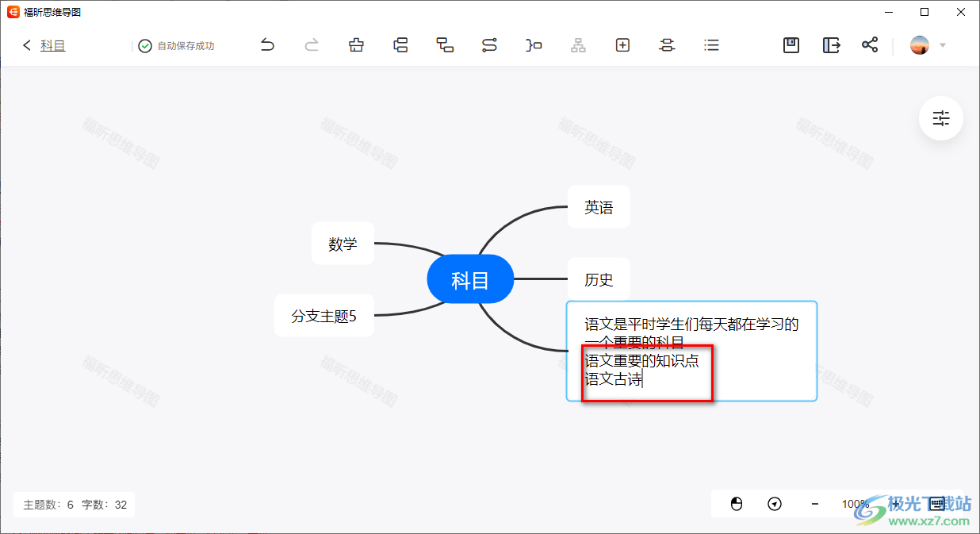Share the mind map icon
Viewport: 980px width, 534px height.
[x=870, y=44]
